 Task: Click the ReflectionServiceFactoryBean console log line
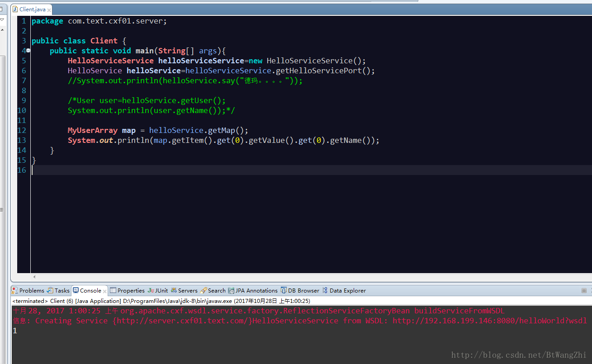(x=259, y=311)
